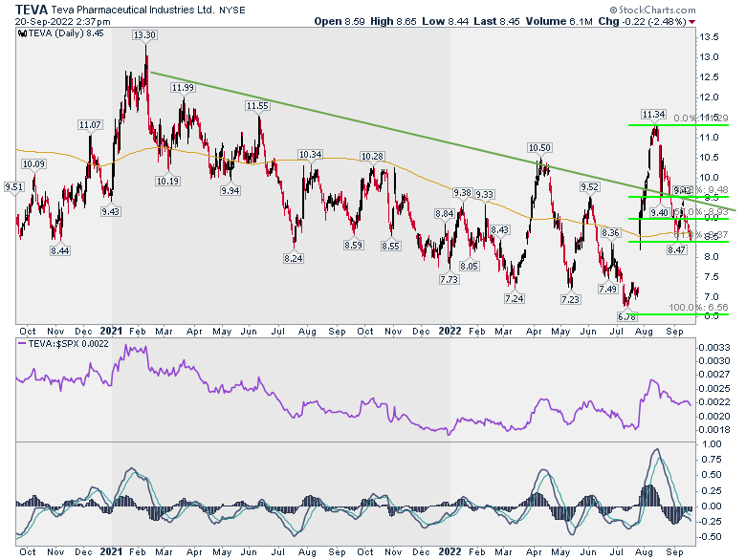The width and height of the screenshot is (746, 560).
Task: Click the company name Teva Pharmaceutical Industries Ltd.
Action: pos(133,10)
